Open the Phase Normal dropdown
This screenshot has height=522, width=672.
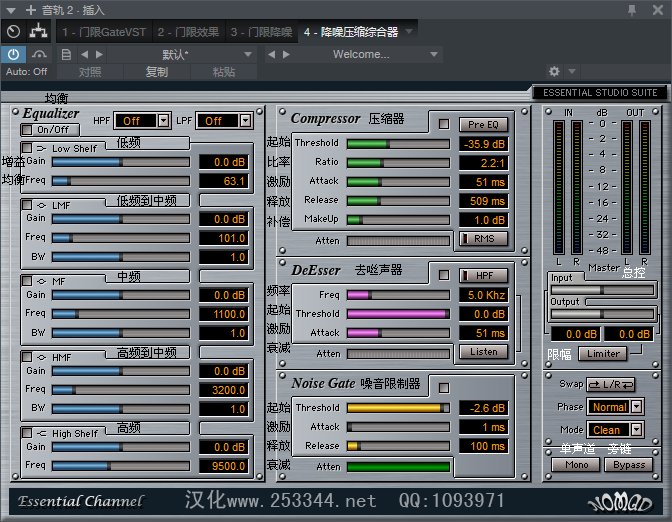pyautogui.click(x=615, y=407)
